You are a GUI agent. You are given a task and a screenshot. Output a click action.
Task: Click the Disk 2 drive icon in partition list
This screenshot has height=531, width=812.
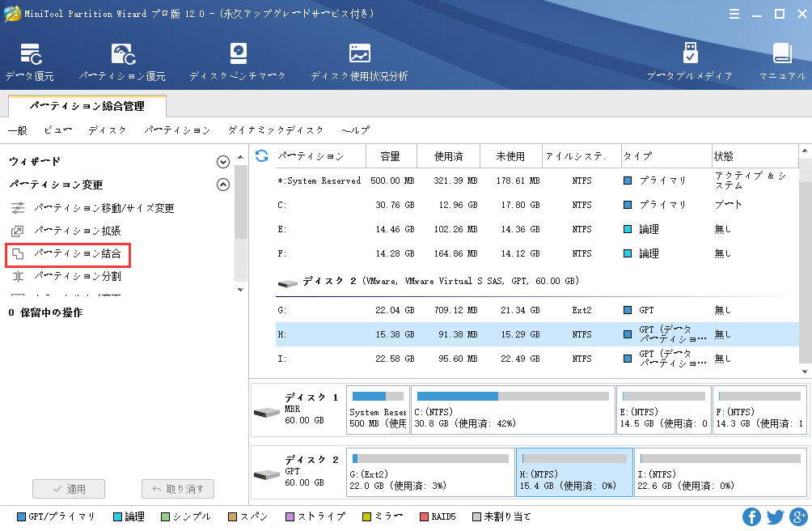click(287, 282)
